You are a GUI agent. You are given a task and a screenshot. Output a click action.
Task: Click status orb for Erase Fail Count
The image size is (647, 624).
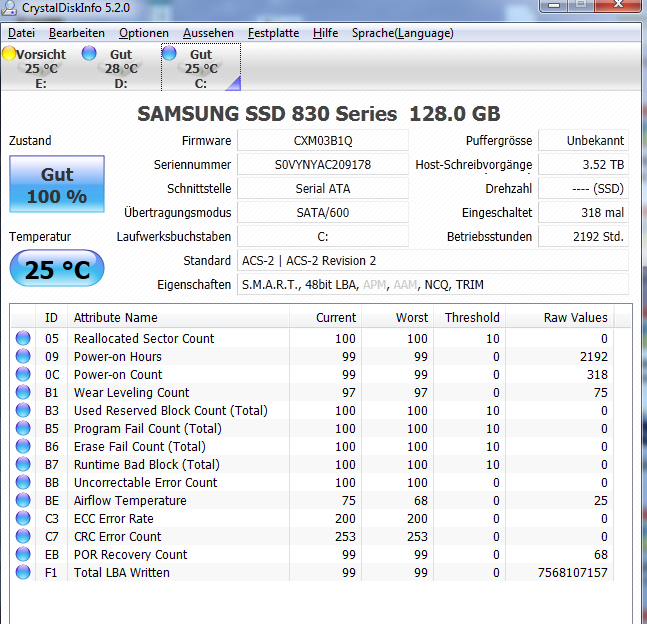[x=23, y=446]
